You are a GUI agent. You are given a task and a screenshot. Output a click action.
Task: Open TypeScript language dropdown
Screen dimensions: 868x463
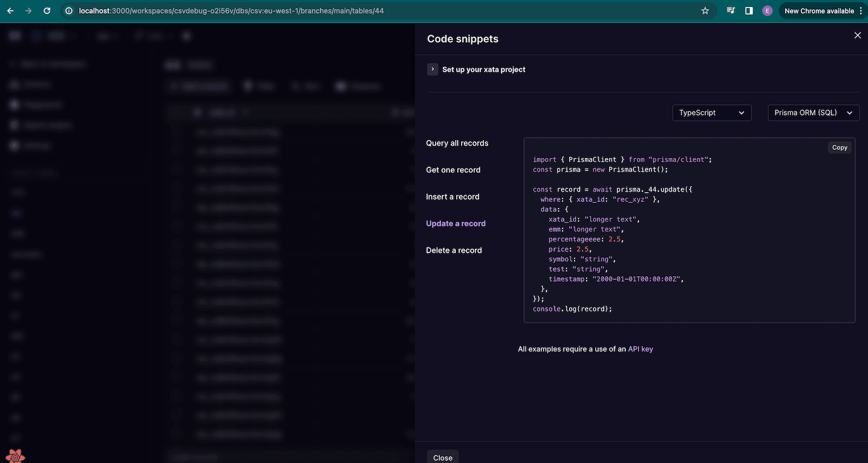pyautogui.click(x=712, y=113)
